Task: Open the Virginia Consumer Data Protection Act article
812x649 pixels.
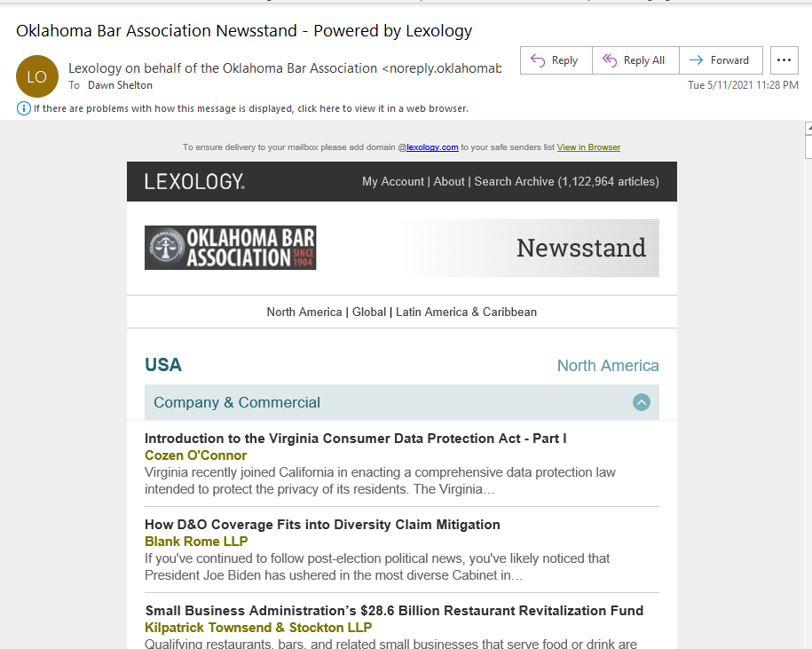Action: click(x=355, y=439)
